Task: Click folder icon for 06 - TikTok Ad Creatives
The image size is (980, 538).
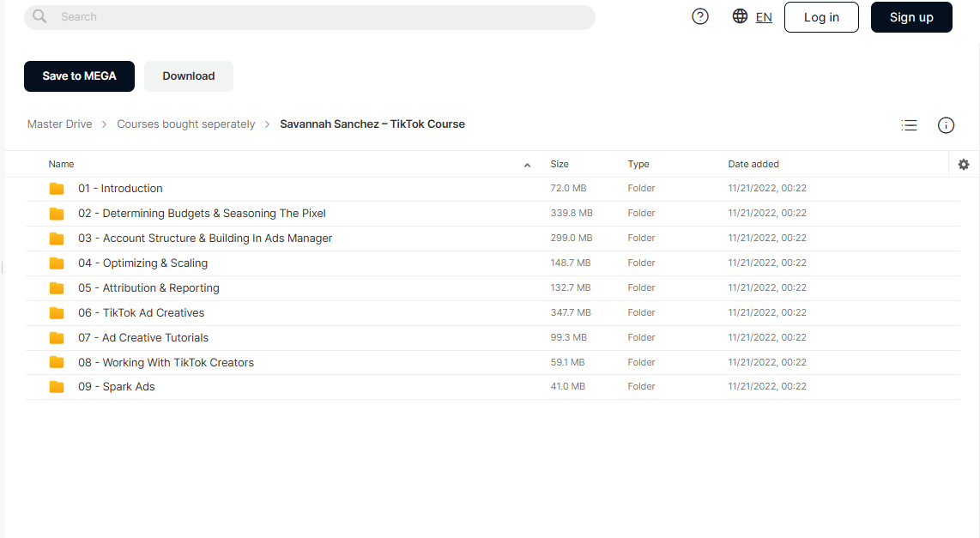Action: coord(57,313)
